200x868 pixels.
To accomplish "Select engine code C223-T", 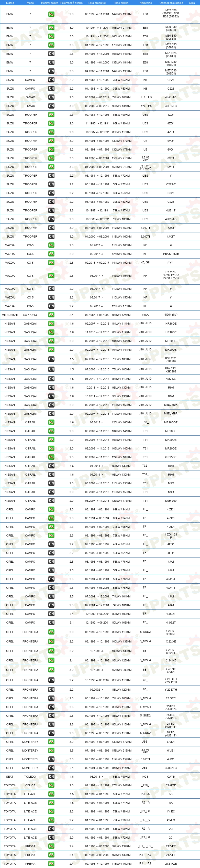I will tap(171, 184).
